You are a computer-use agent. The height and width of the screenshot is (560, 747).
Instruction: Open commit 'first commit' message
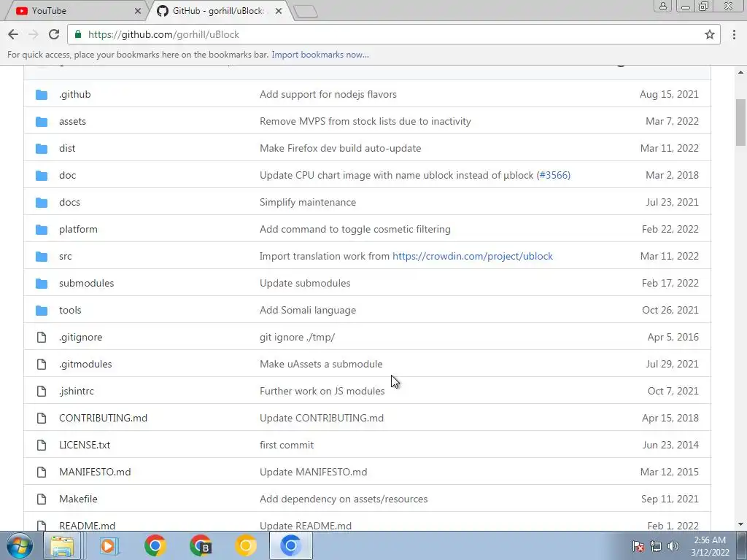(286, 446)
